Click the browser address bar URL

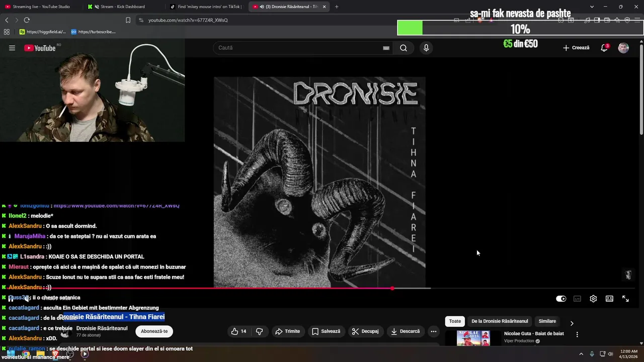188,20
